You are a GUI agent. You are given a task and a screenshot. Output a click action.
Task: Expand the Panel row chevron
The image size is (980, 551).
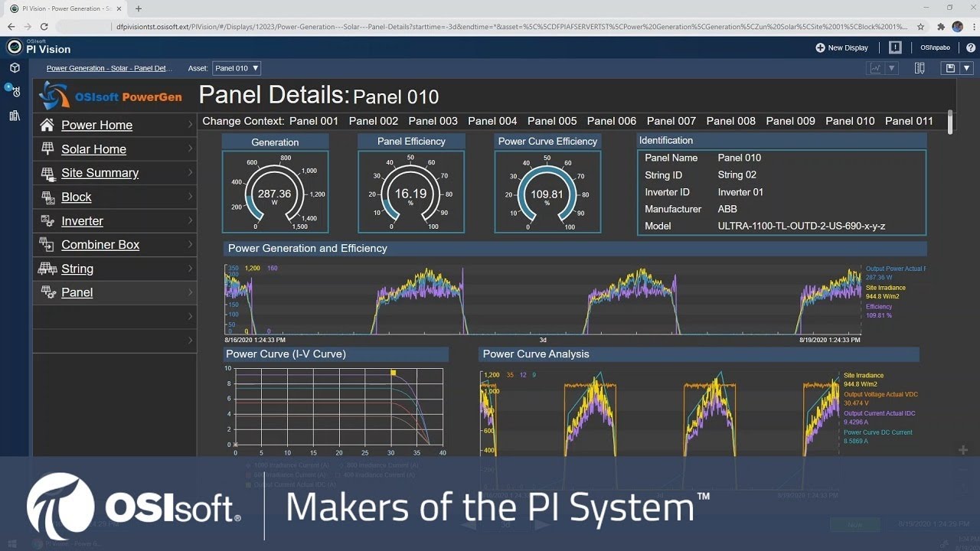(x=190, y=292)
